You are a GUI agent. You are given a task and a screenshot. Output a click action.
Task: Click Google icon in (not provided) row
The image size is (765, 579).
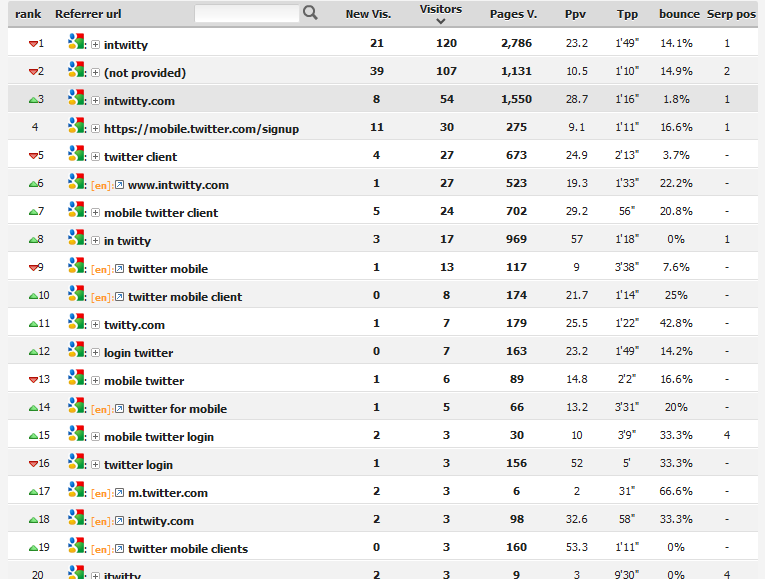(76, 69)
